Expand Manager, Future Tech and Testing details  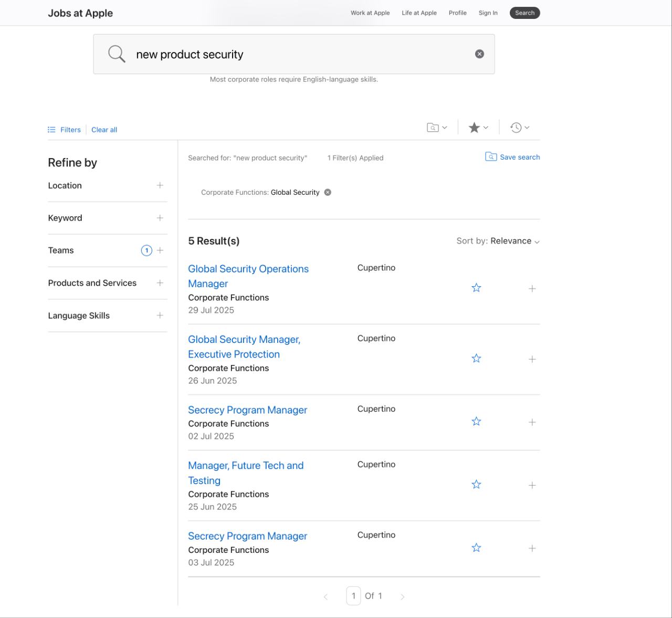532,485
